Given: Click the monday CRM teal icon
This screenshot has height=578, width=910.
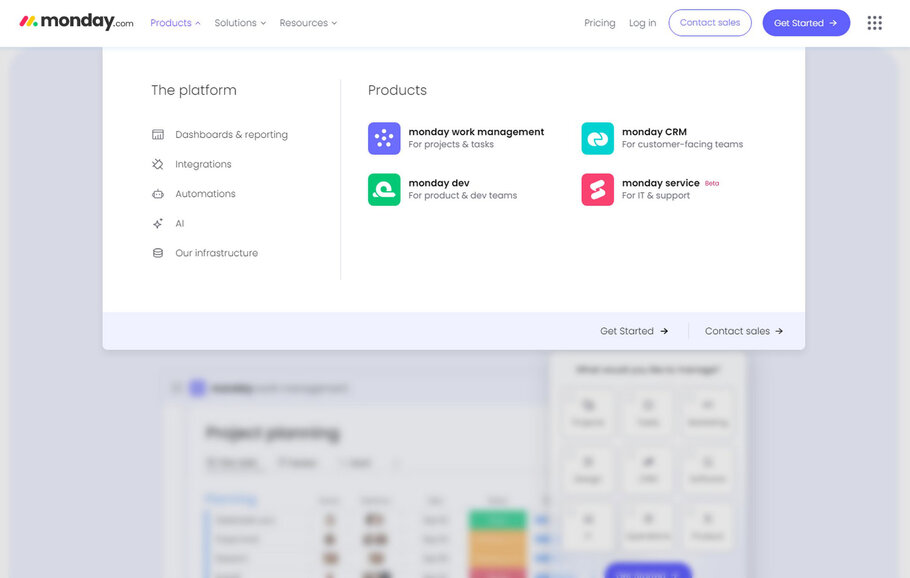Looking at the screenshot, I should [597, 137].
